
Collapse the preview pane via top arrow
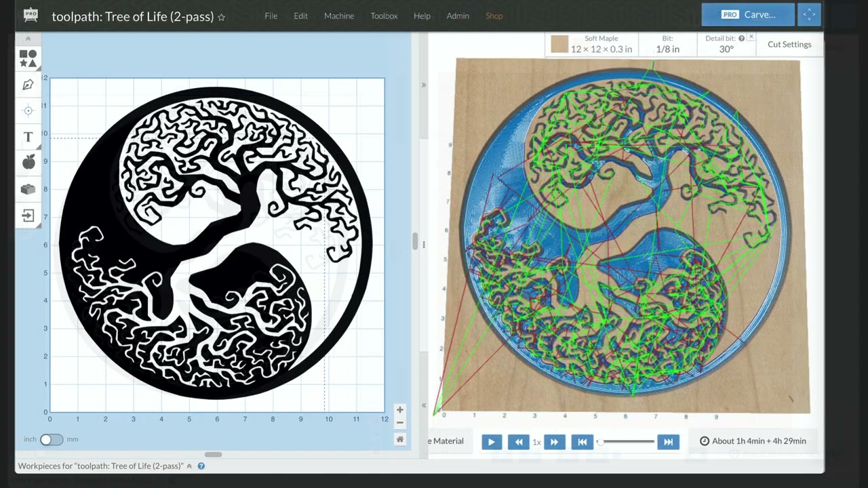pyautogui.click(x=423, y=85)
